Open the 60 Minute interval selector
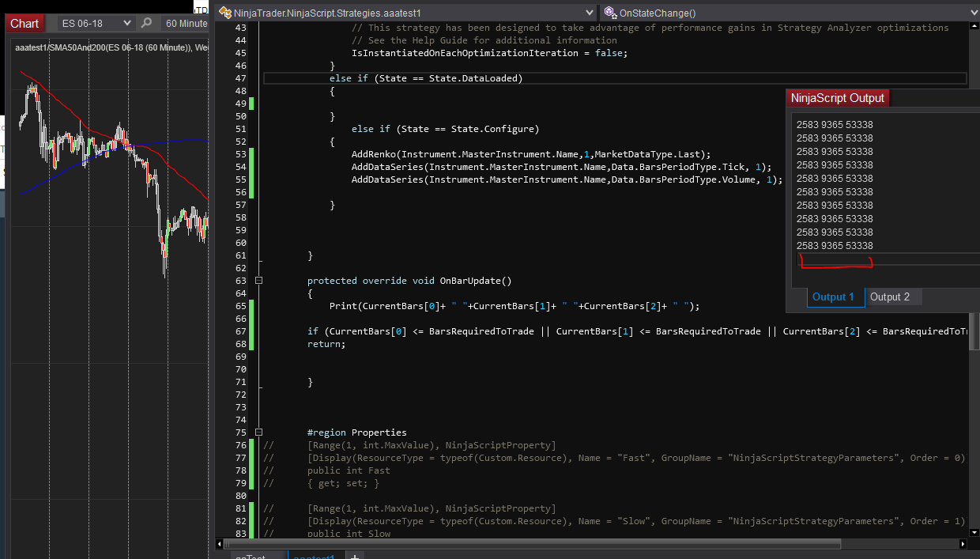This screenshot has height=559, width=980. pyautogui.click(x=185, y=24)
